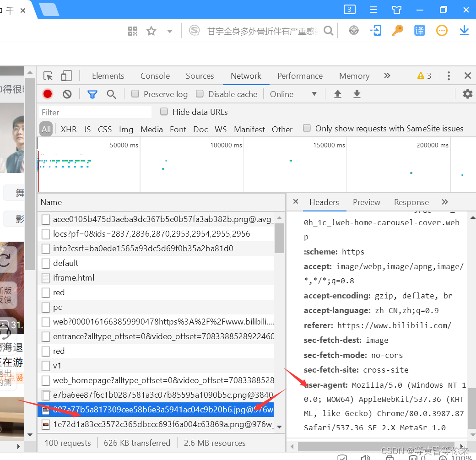Clear the network request log
Screen dimensions: 476x460
click(x=67, y=94)
